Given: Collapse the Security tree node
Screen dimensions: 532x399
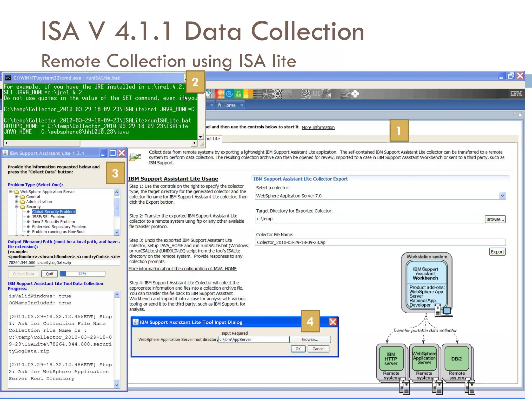Looking at the screenshot, I should [x=17, y=207].
